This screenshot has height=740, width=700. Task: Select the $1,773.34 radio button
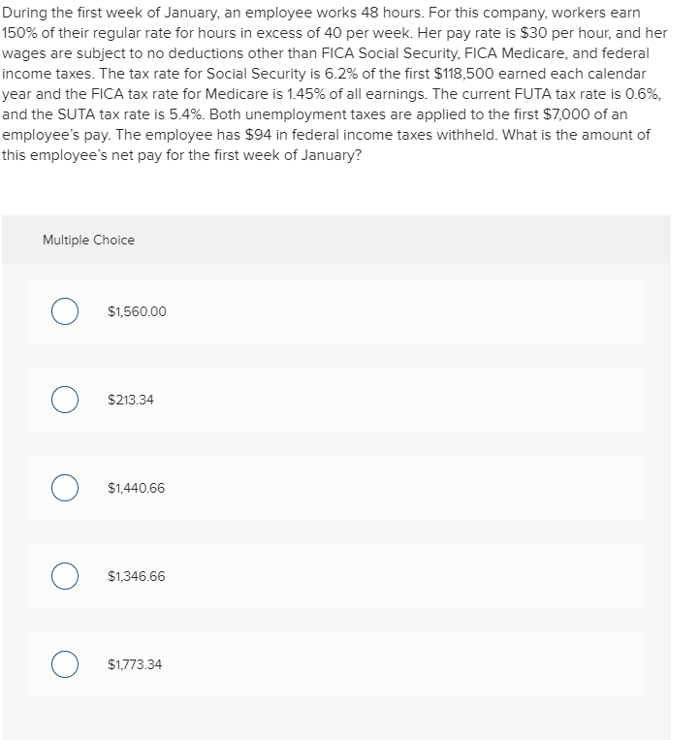coord(66,664)
